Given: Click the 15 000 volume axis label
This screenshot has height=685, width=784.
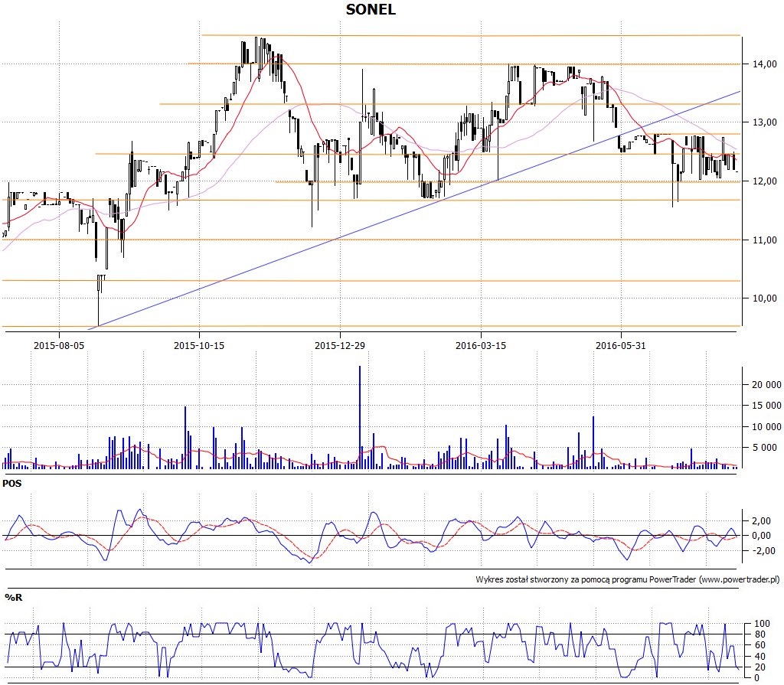Looking at the screenshot, I should tap(766, 406).
